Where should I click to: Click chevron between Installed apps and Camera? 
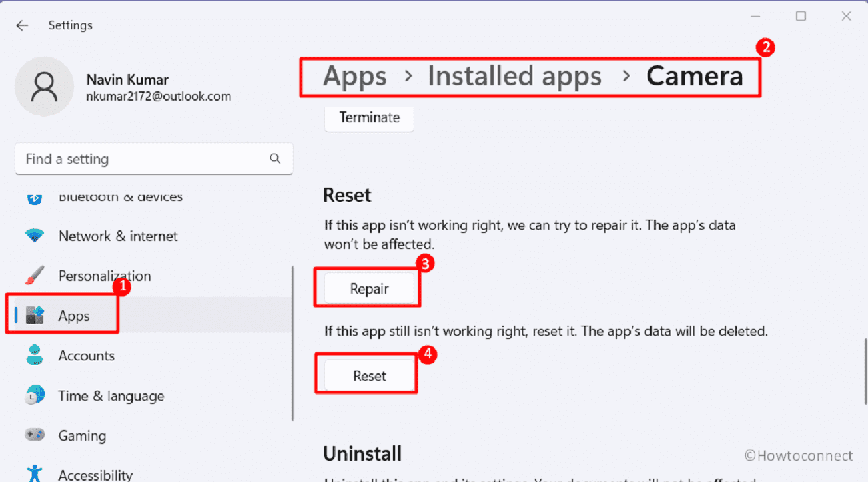tap(626, 77)
